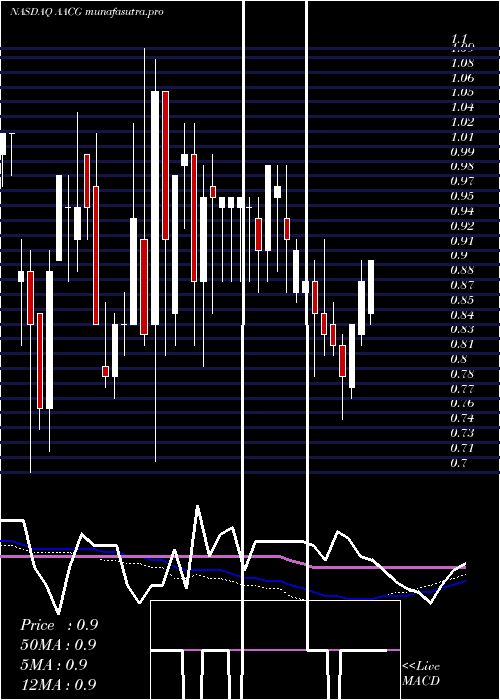Click the tall red candlestick starting at 1.05

coord(166,165)
